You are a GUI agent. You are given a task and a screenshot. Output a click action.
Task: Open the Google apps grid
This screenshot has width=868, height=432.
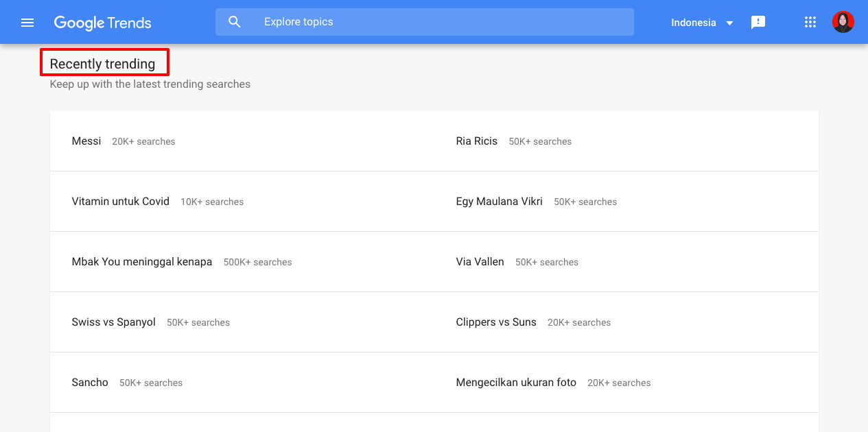(x=810, y=23)
